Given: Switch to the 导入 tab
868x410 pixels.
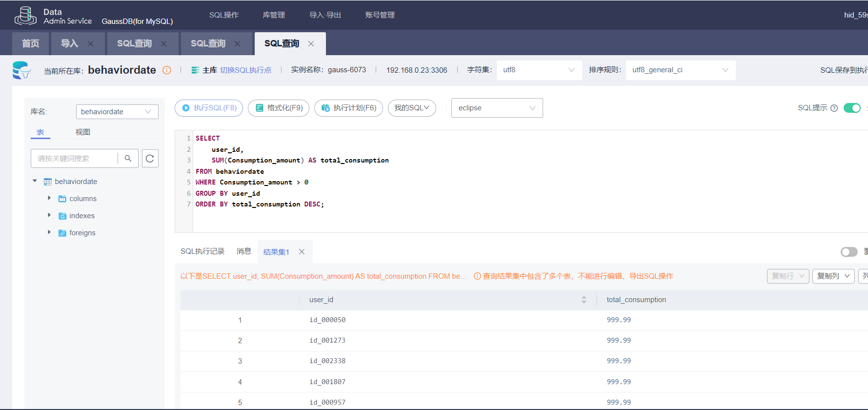Looking at the screenshot, I should click(69, 43).
